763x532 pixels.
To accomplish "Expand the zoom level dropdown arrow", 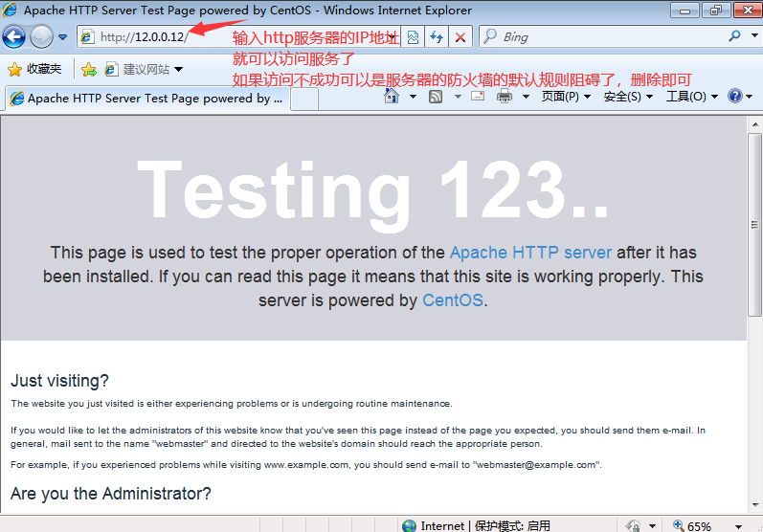I will point(738,526).
